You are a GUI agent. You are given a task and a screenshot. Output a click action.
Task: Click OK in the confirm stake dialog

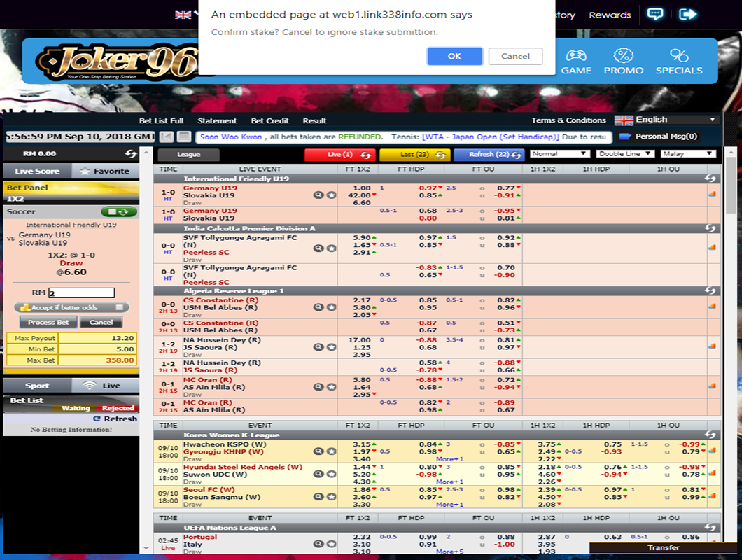454,57
